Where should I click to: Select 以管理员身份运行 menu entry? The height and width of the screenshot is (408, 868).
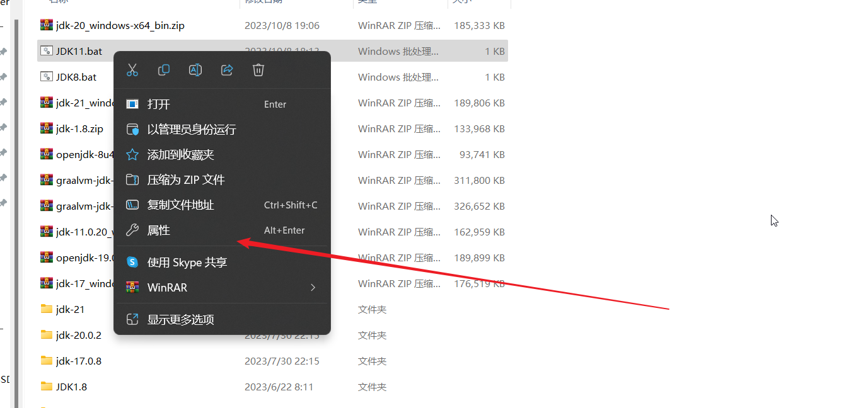coord(222,129)
